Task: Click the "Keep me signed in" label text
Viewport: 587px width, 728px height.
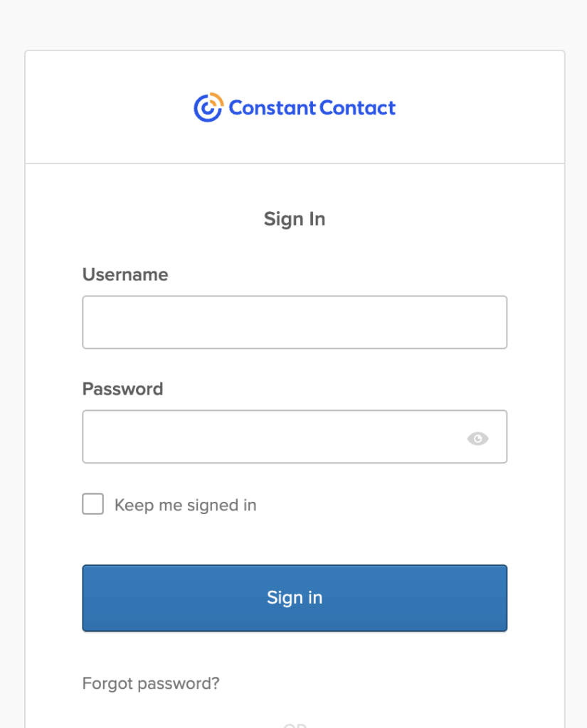Action: (x=185, y=505)
